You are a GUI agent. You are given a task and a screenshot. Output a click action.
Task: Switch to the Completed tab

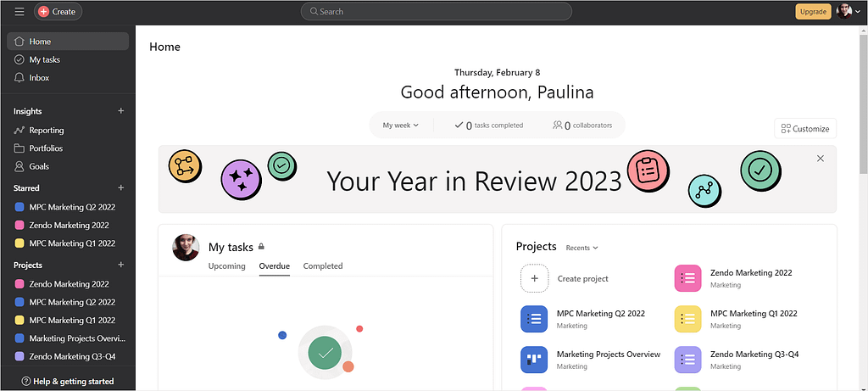click(323, 266)
